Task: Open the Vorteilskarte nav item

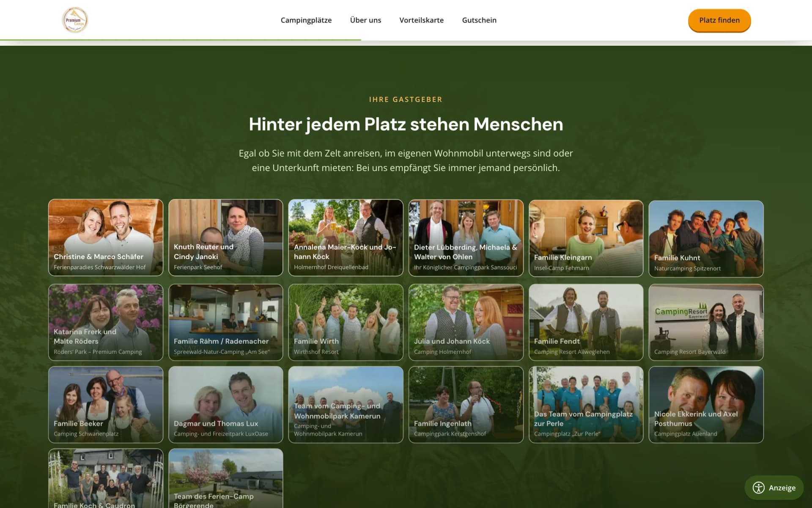Action: 421,20
